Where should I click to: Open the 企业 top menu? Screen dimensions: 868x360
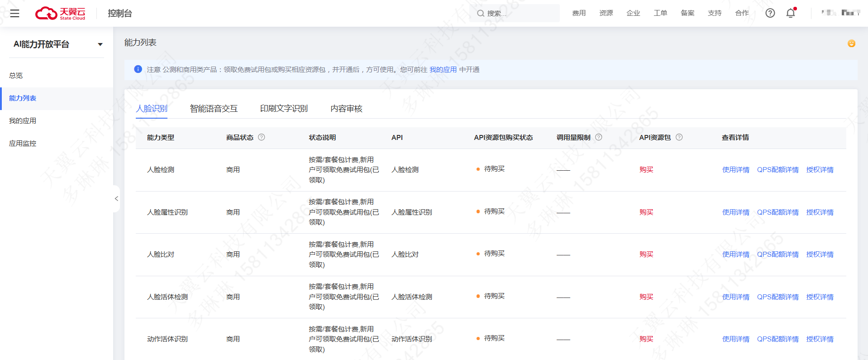click(x=633, y=13)
